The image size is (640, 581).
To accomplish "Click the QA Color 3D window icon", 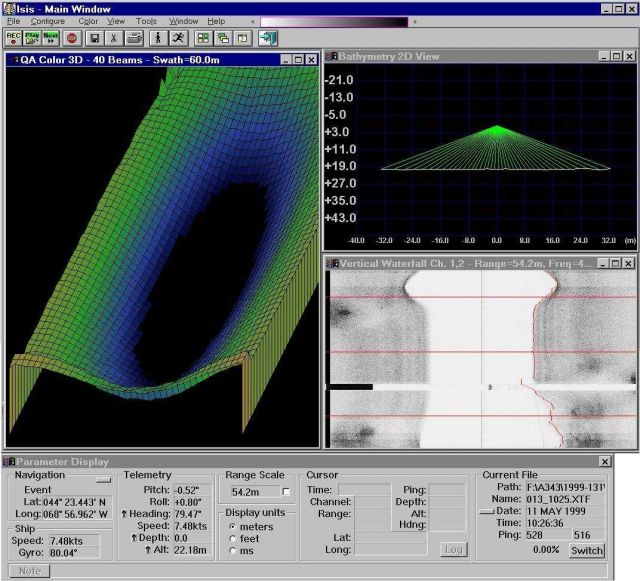I will (16, 60).
